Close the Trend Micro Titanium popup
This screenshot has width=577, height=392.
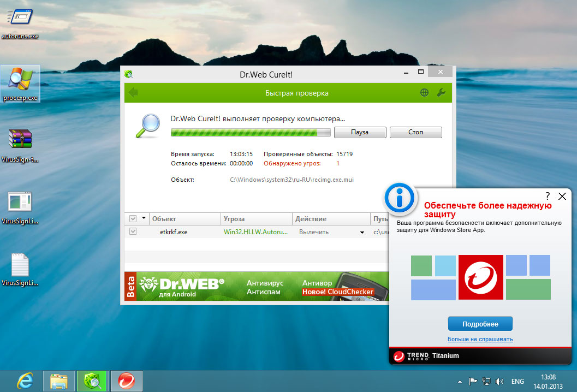tap(562, 196)
